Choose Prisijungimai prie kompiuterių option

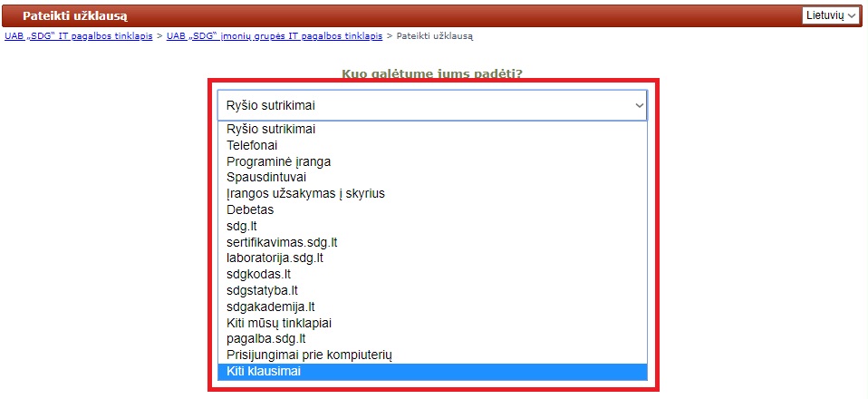coord(308,355)
